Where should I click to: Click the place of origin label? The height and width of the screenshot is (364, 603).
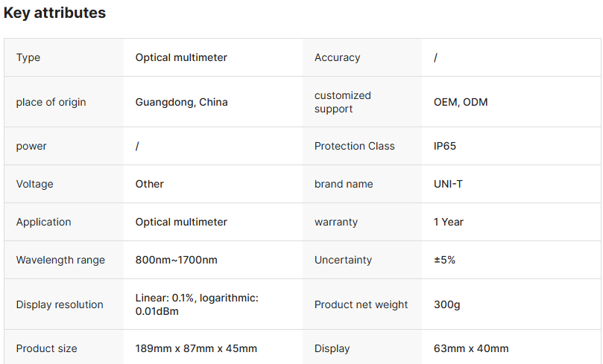(x=51, y=102)
